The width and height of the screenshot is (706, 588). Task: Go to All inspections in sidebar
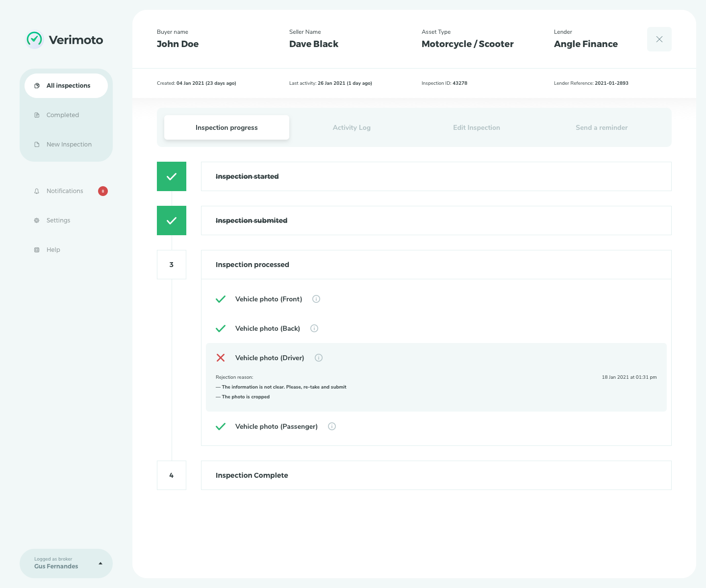click(x=66, y=86)
